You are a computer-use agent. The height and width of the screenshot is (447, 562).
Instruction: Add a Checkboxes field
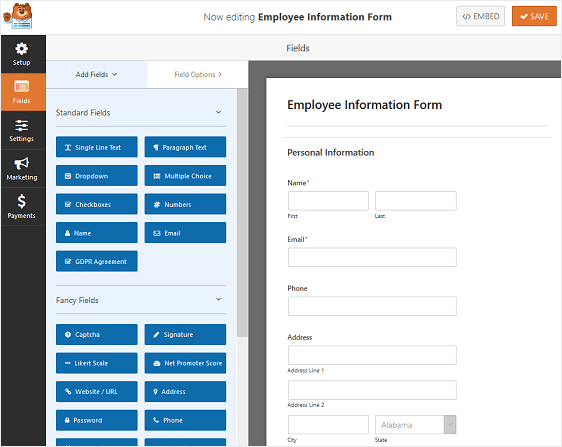96,204
